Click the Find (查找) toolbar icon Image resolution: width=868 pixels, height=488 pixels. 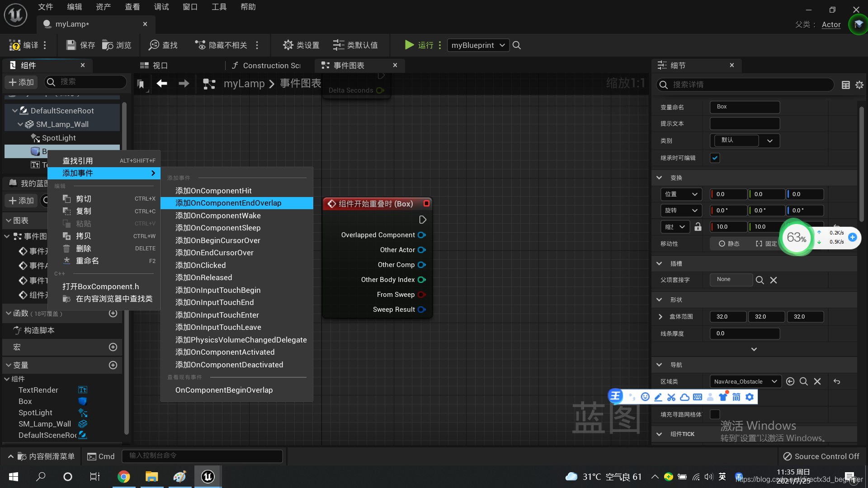[154, 45]
